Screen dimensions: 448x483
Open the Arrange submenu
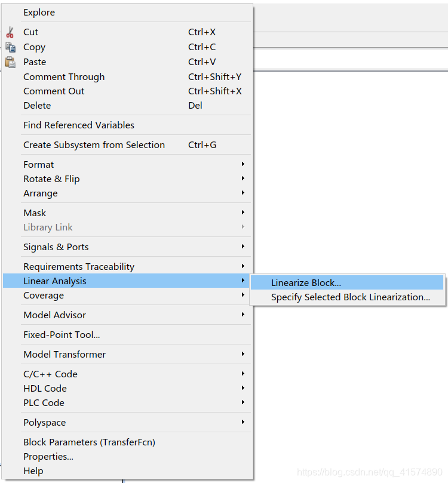click(x=128, y=193)
